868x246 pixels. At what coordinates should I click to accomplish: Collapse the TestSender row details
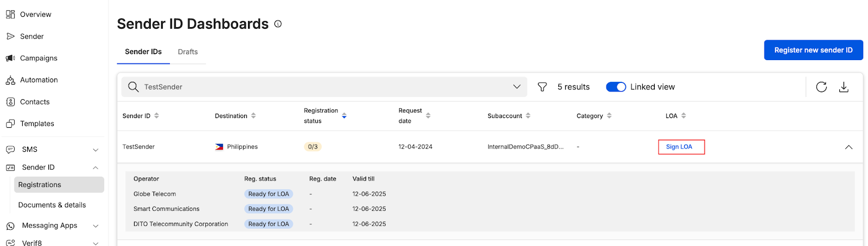coord(848,147)
